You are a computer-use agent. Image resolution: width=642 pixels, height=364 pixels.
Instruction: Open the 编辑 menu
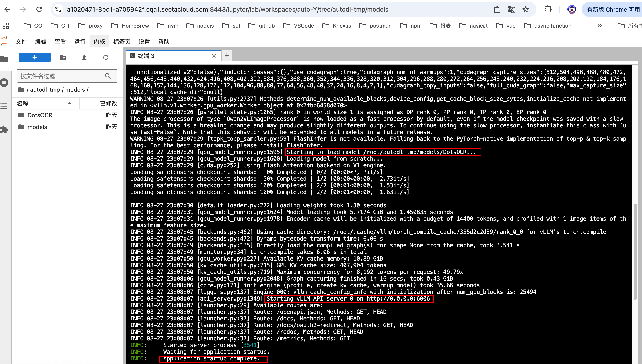(41, 42)
